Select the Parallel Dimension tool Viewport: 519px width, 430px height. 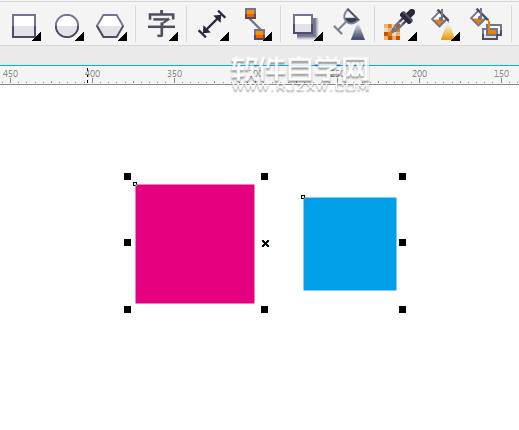click(212, 24)
